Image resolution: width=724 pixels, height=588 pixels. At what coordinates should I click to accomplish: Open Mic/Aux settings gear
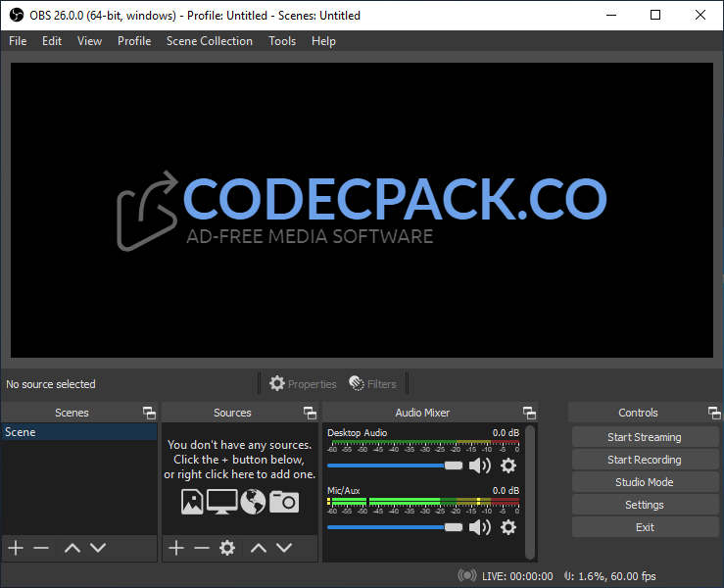point(508,527)
